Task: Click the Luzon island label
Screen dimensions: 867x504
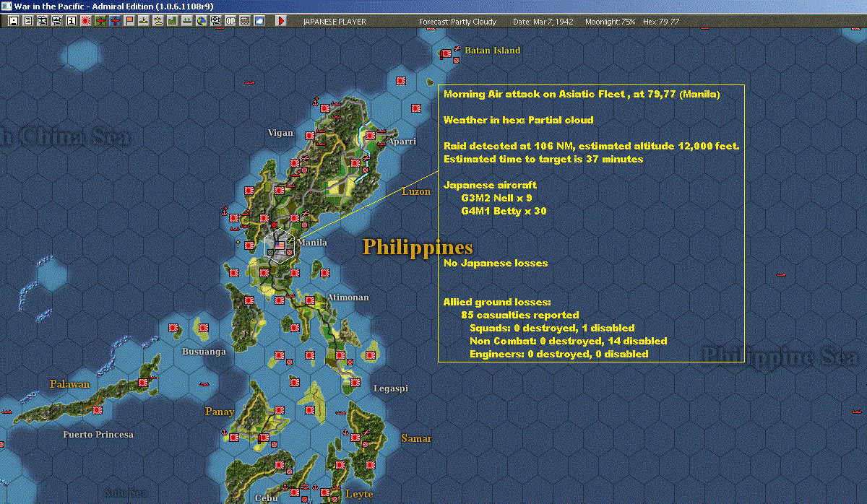Action: [x=416, y=192]
